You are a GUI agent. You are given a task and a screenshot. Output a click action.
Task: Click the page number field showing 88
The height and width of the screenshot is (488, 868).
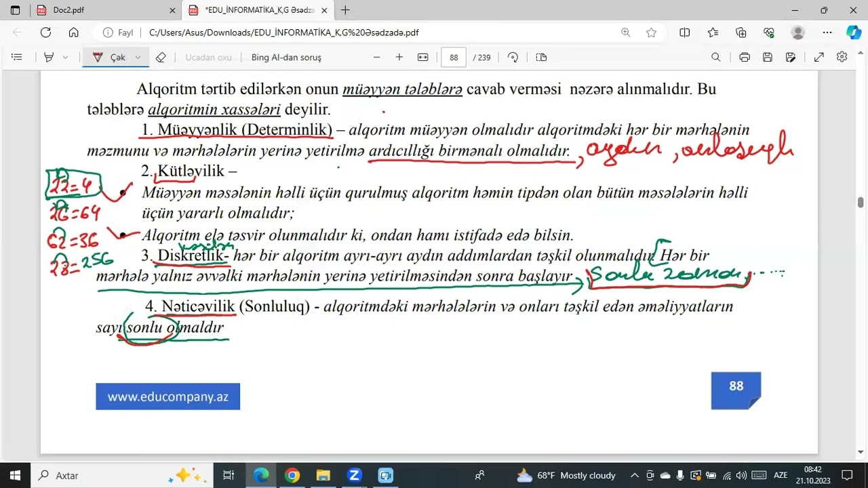click(453, 58)
